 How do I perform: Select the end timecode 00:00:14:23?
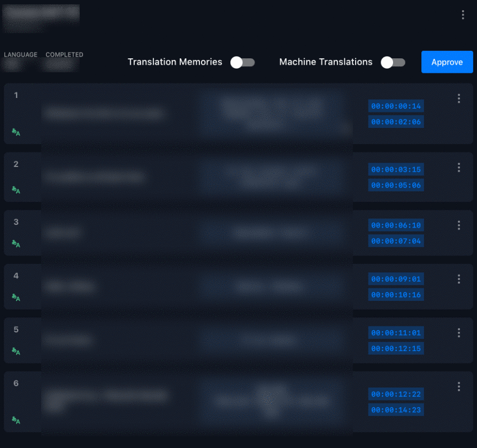[396, 410]
